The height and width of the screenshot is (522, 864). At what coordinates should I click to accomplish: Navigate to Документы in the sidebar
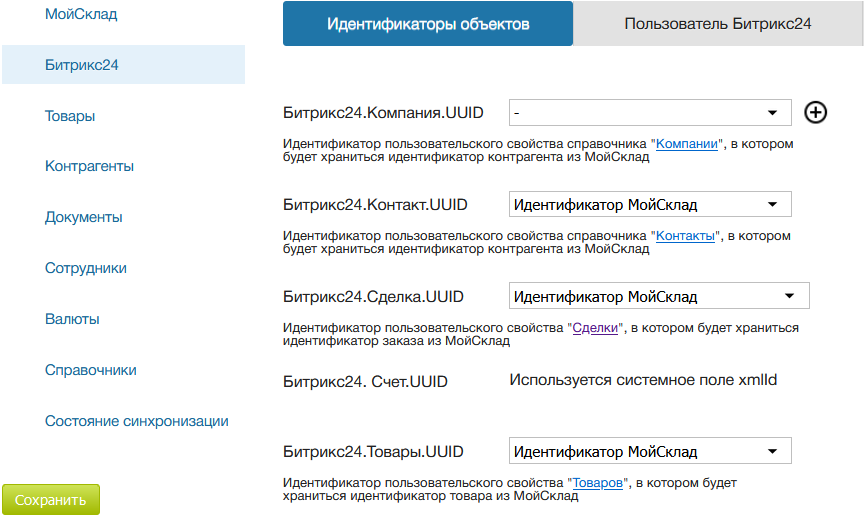coord(84,217)
